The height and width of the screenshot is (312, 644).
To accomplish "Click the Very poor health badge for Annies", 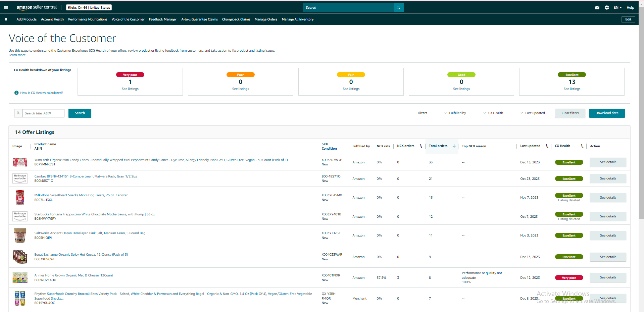I will [569, 278].
